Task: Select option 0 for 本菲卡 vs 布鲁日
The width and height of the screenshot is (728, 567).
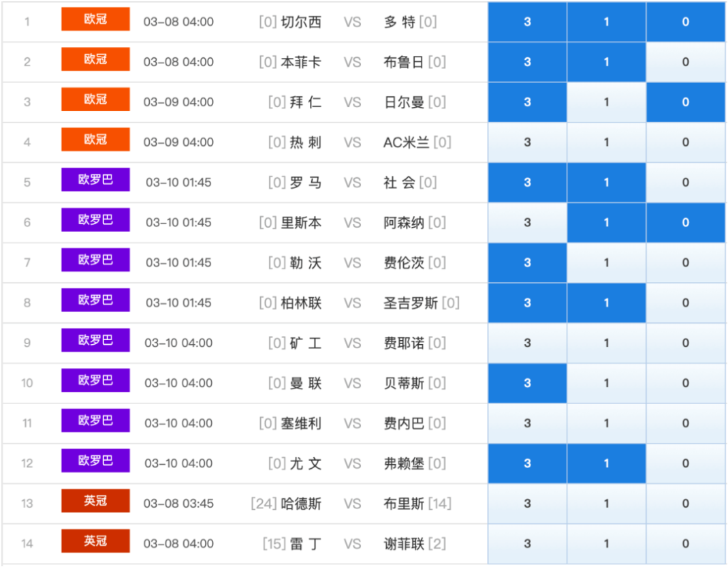Action: click(686, 62)
